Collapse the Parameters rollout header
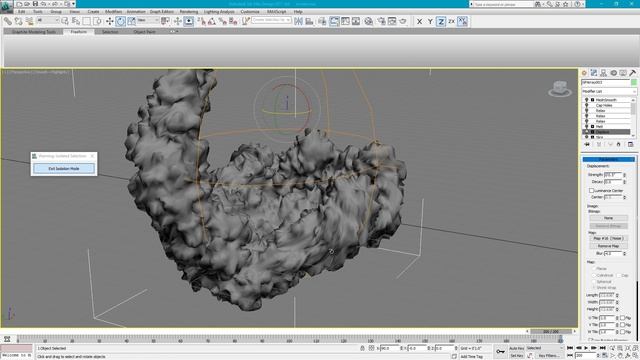 tap(609, 159)
